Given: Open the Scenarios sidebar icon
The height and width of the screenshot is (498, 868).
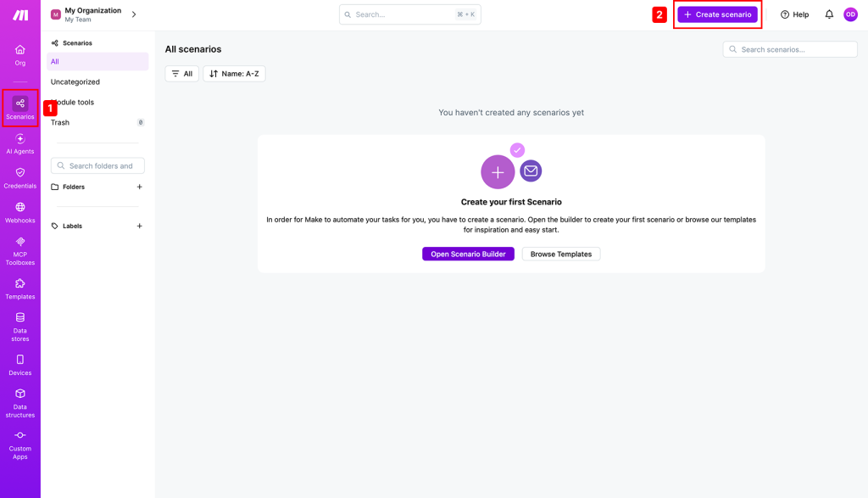Looking at the screenshot, I should click(20, 108).
